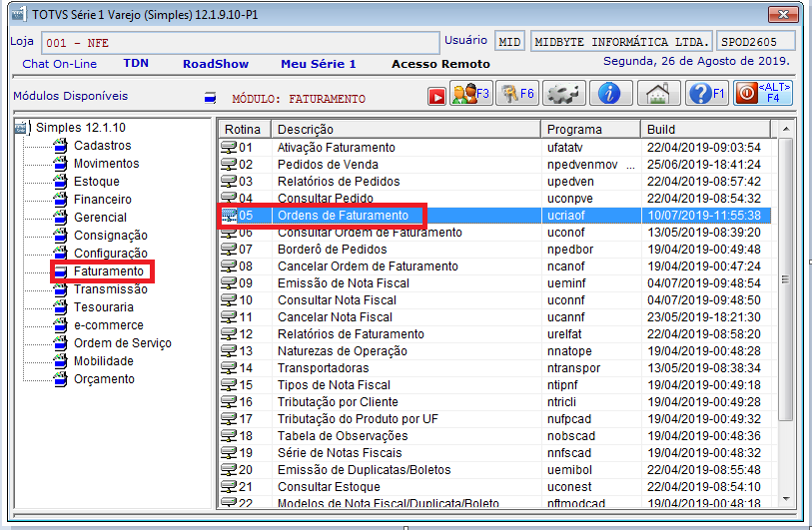812x530 pixels.
Task: Click the routines list vertical scrollbar thumb
Action: tap(786, 279)
